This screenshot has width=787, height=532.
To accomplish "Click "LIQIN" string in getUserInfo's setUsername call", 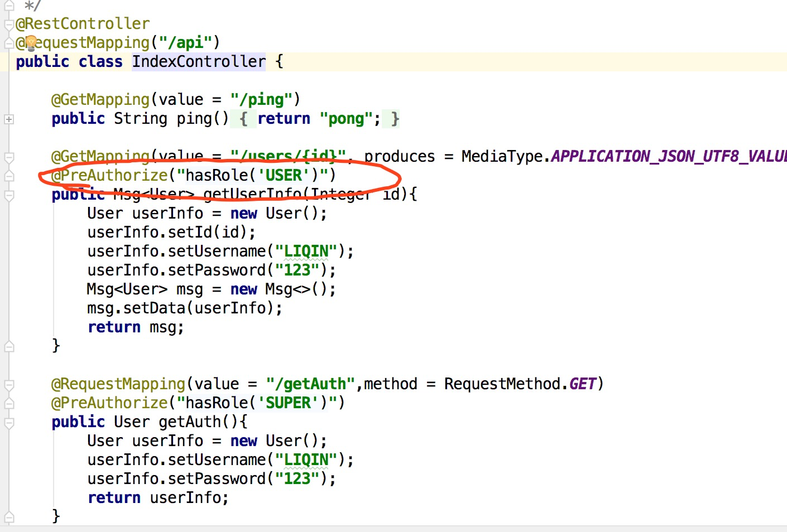I will (x=306, y=251).
